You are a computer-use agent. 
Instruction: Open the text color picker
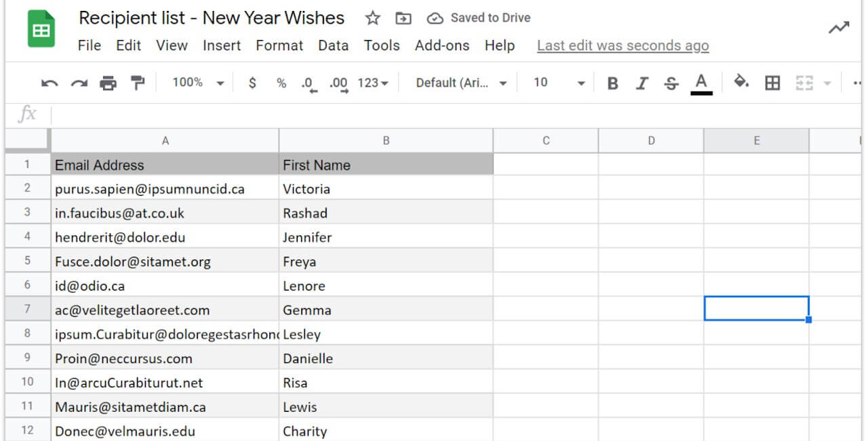tap(701, 83)
